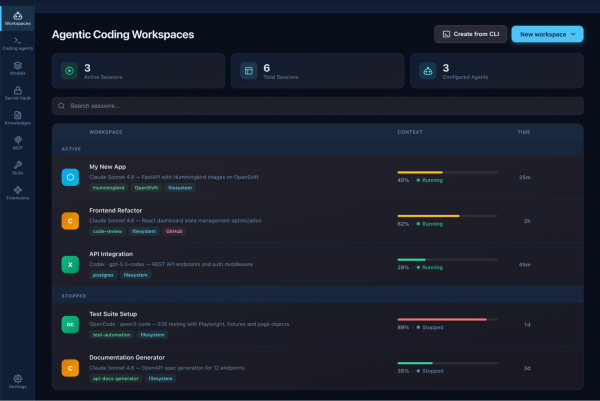This screenshot has width=600, height=401.
Task: Open the New workspace dropdown
Action: pos(547,34)
